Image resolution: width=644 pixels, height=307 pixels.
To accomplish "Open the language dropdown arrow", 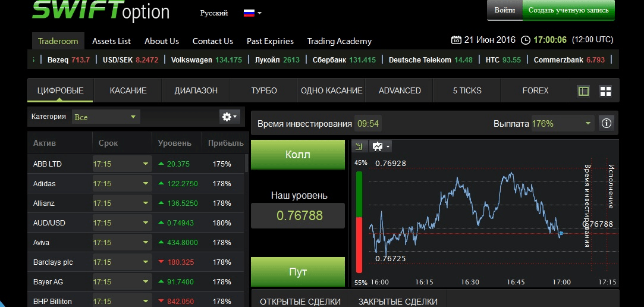I will tap(260, 13).
